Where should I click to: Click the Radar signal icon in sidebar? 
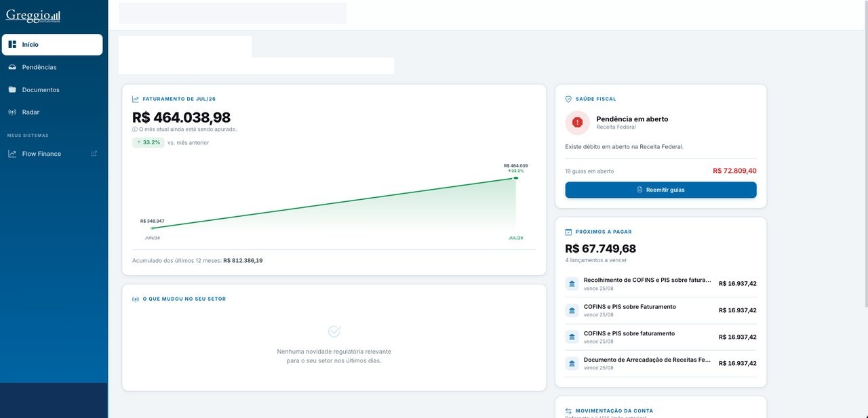(12, 112)
